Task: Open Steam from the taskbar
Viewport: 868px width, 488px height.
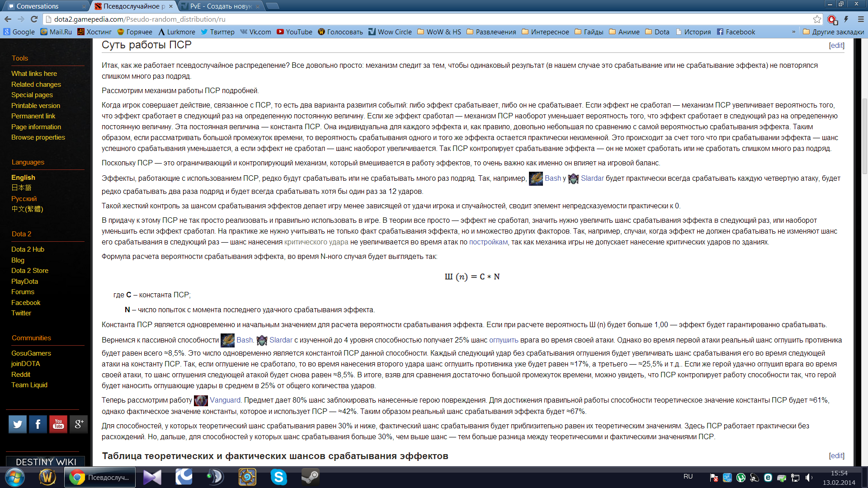Action: tap(311, 477)
